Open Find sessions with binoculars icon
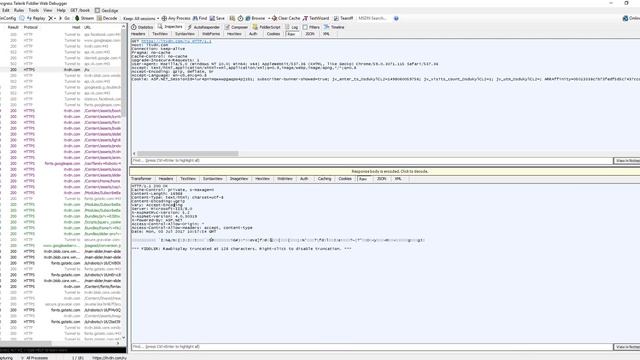 tap(195, 18)
